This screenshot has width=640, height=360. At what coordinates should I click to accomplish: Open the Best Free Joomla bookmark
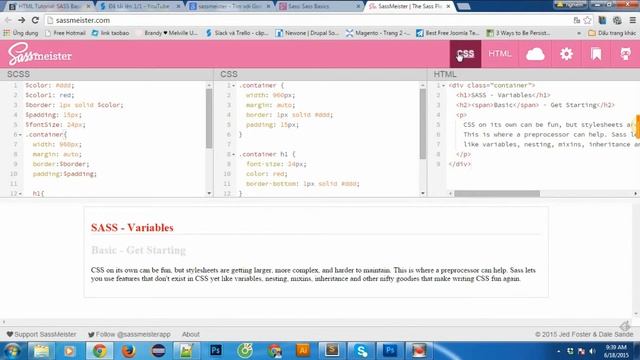(448, 33)
